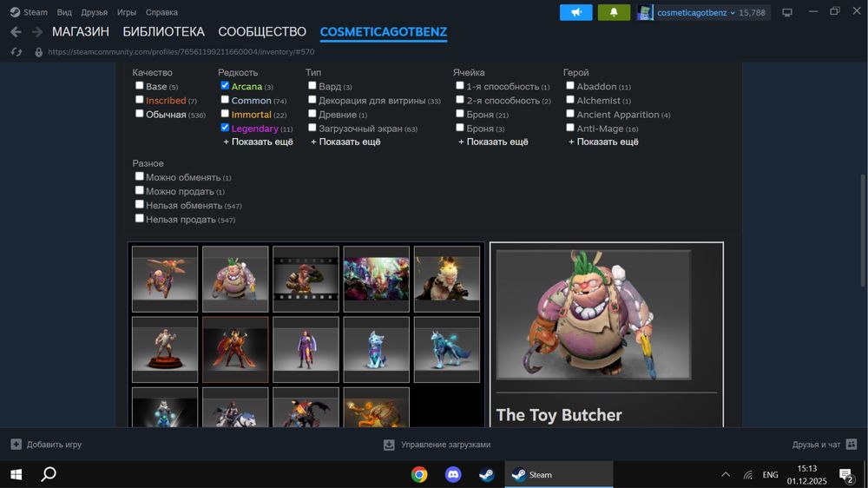Uncheck the Legendary rarity filter
Screen dimensions: 868x488
click(x=225, y=128)
